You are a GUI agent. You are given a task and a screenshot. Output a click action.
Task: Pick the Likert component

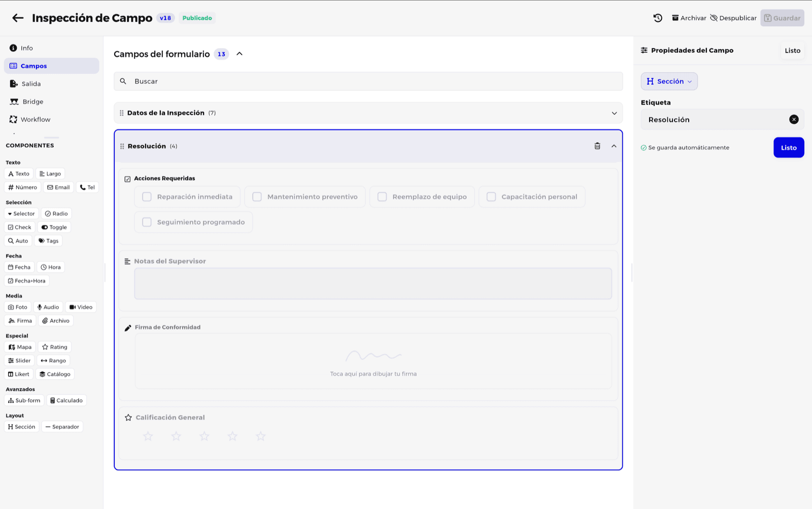[x=19, y=374]
